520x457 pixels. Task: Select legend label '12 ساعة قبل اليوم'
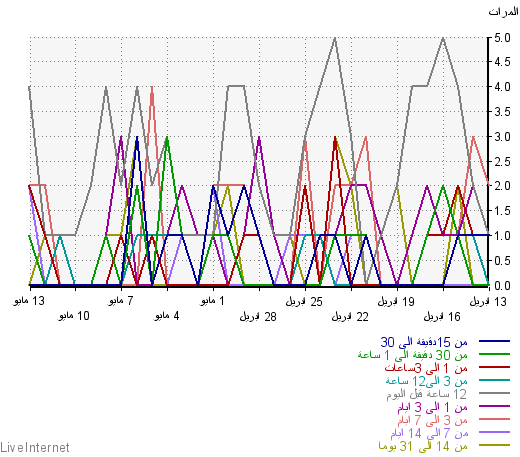(427, 394)
